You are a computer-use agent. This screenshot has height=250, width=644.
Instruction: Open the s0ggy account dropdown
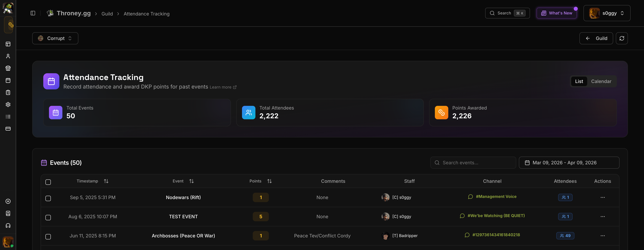click(x=607, y=13)
